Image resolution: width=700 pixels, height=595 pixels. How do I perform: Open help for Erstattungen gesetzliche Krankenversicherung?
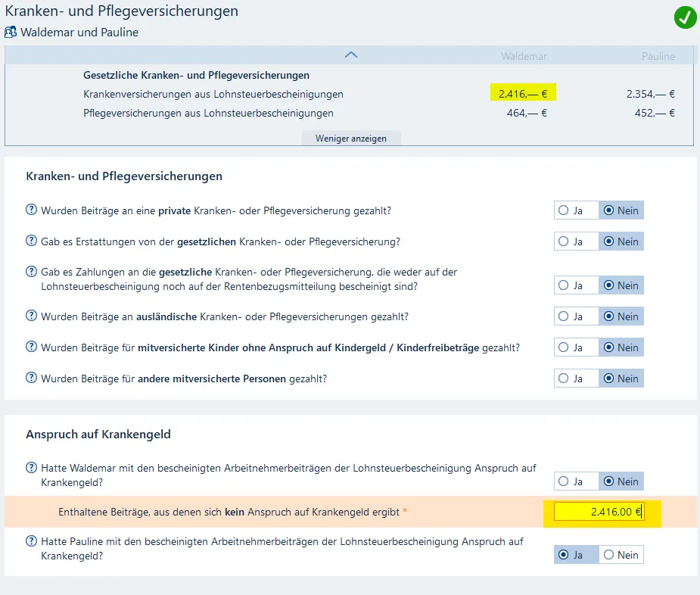click(x=32, y=241)
